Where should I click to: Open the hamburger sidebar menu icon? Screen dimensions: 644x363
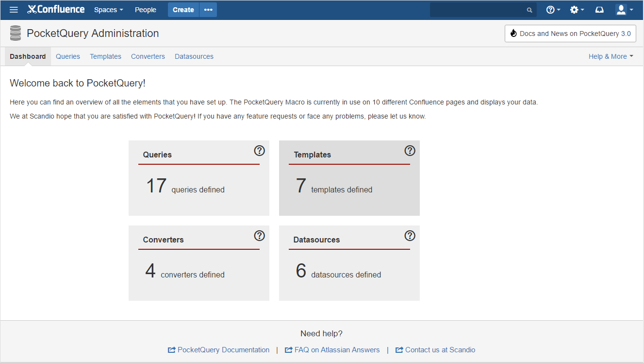pos(14,10)
